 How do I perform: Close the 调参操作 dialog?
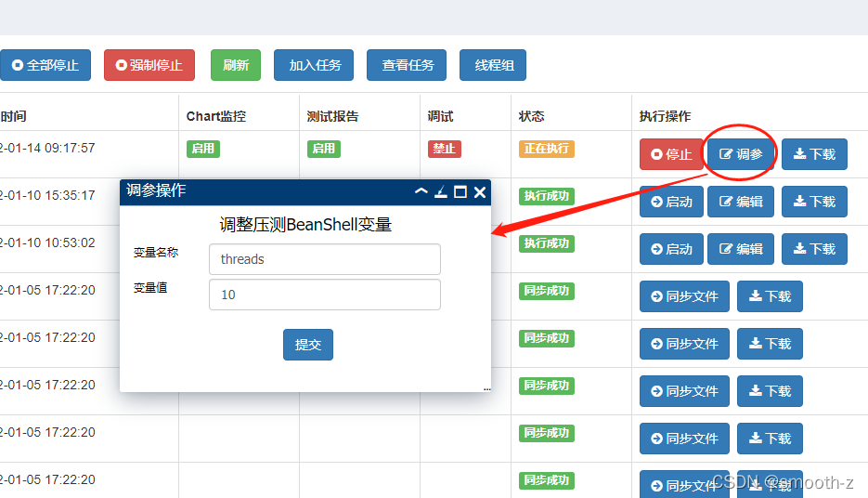click(480, 191)
